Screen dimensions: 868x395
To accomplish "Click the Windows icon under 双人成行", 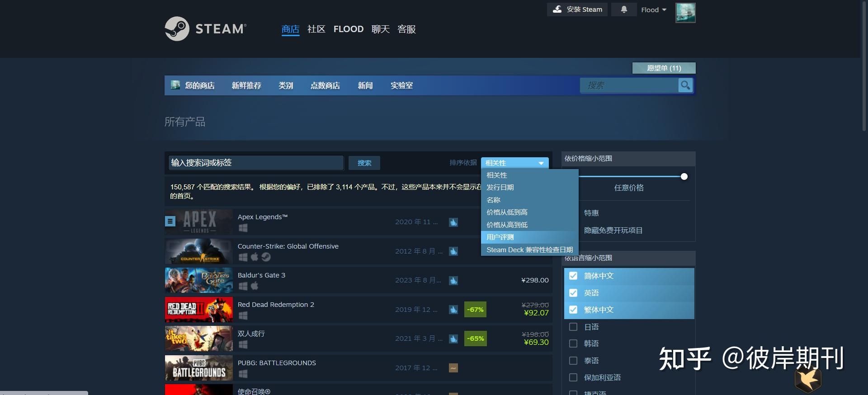I will (x=243, y=344).
